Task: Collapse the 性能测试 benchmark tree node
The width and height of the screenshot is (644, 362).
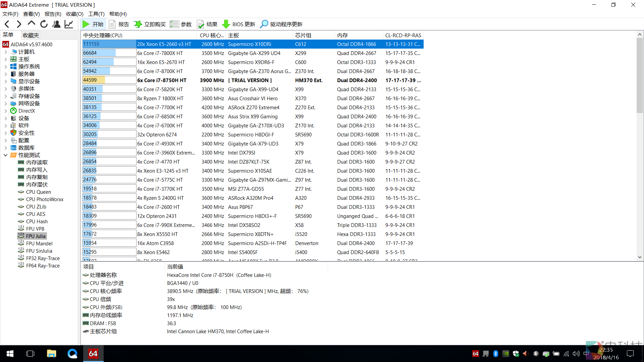Action: point(6,155)
